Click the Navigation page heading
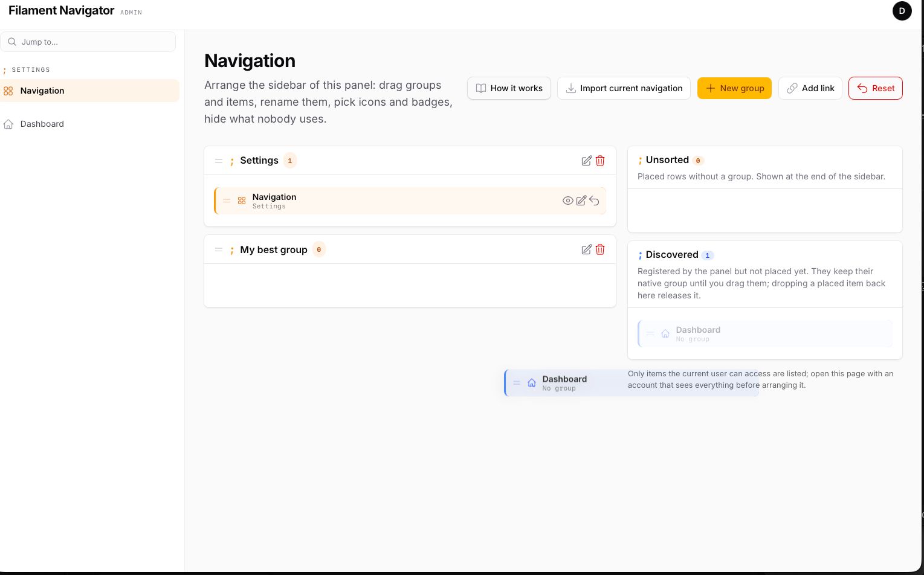This screenshot has height=575, width=924. coord(250,60)
